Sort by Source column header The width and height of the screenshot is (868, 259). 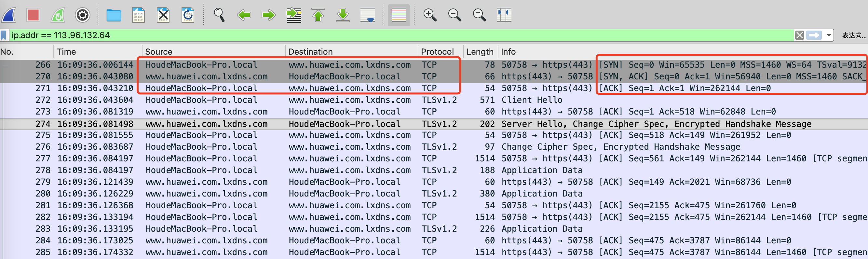coord(214,51)
